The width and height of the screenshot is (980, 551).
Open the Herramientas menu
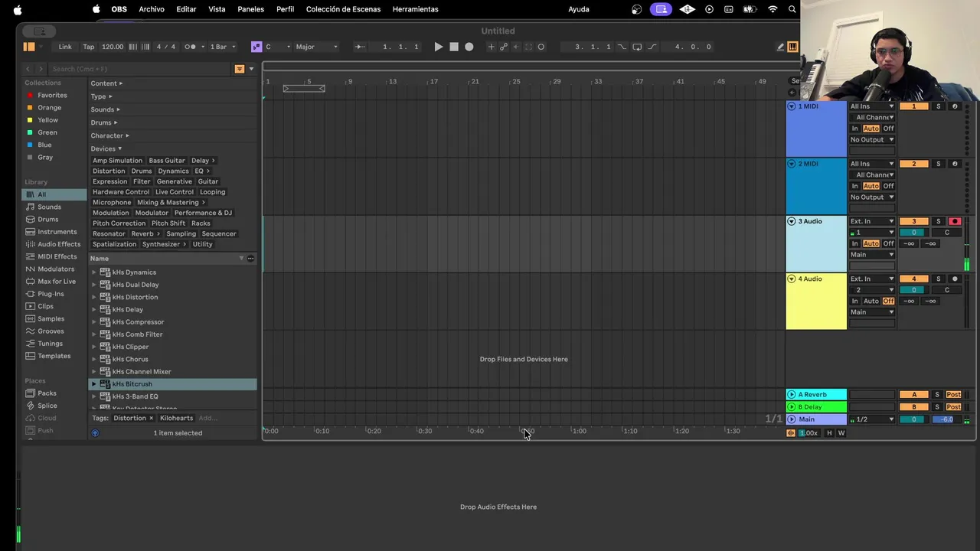[x=415, y=9]
